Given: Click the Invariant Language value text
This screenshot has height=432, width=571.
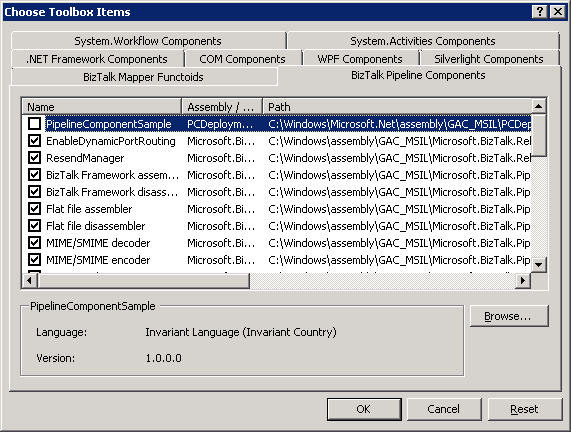Looking at the screenshot, I should coord(241,332).
